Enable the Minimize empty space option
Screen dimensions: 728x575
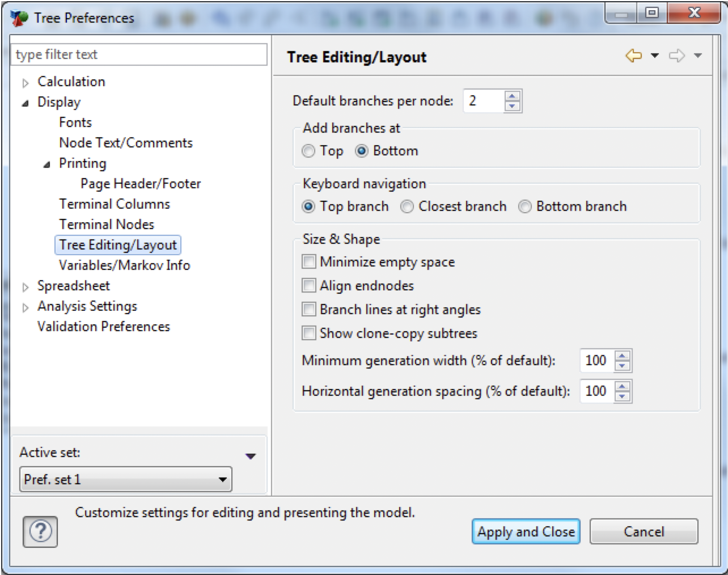pos(308,261)
